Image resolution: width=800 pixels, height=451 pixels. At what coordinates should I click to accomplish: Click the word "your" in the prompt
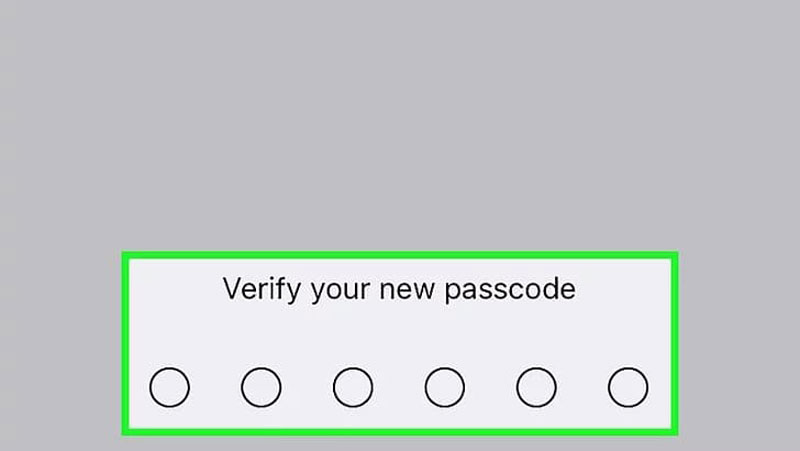(340, 292)
